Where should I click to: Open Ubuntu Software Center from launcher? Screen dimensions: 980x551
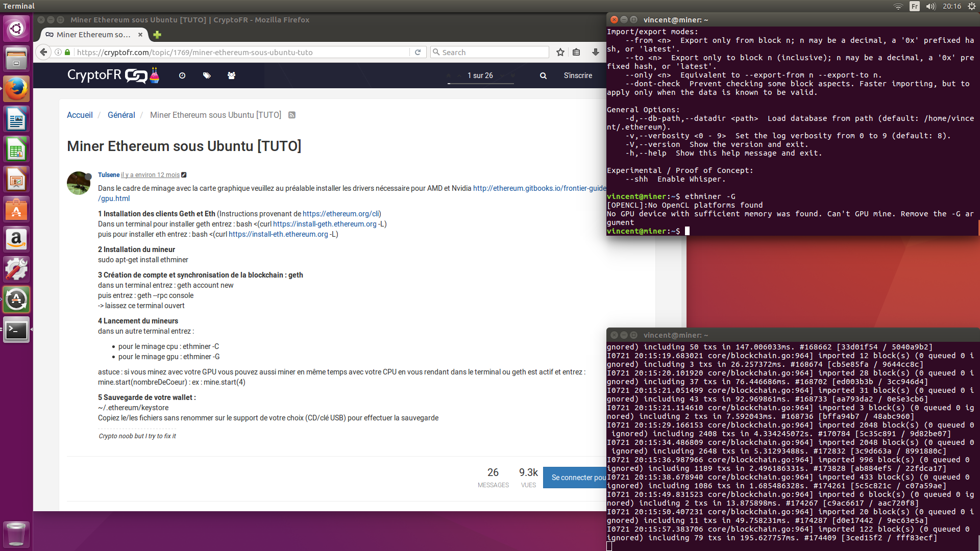pos(16,209)
